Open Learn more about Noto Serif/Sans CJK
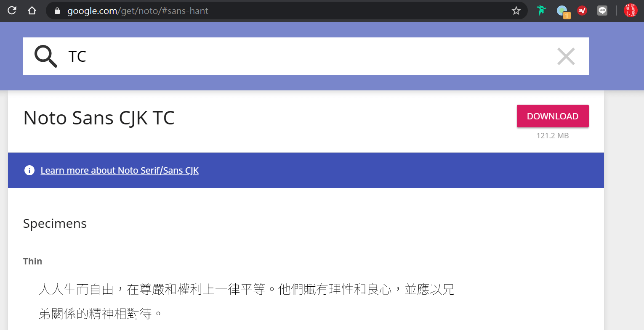 [120, 170]
